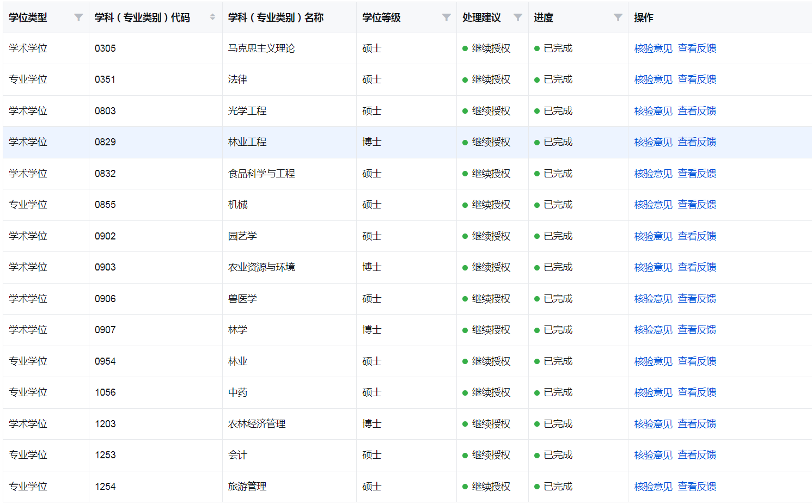Click 核验意见 for 兽医学 row
This screenshot has height=504, width=812.
point(653,299)
